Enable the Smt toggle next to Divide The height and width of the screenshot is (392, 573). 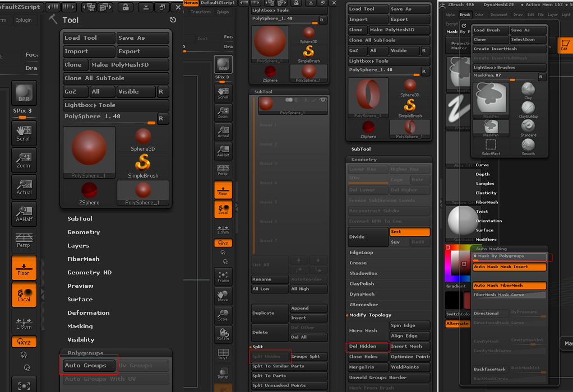coord(409,231)
